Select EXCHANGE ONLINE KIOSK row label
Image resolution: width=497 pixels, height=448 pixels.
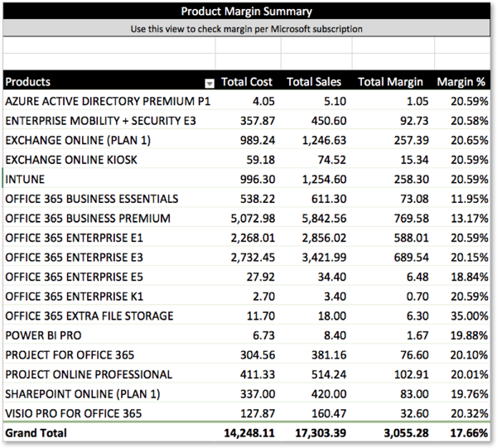point(71,160)
